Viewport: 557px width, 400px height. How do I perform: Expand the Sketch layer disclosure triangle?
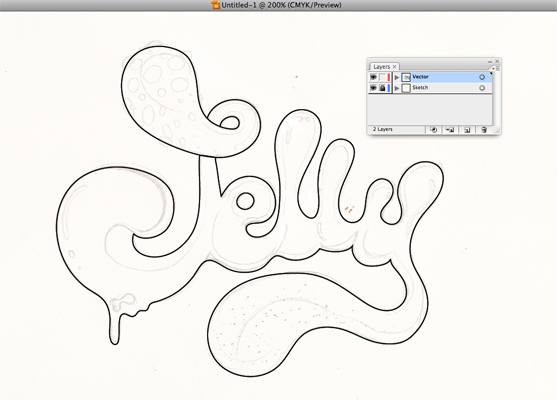(x=397, y=88)
